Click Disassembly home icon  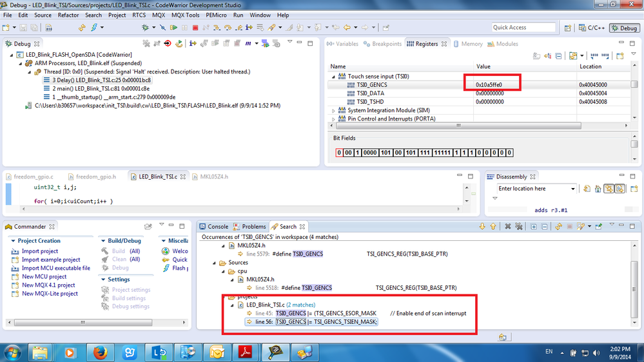click(598, 189)
